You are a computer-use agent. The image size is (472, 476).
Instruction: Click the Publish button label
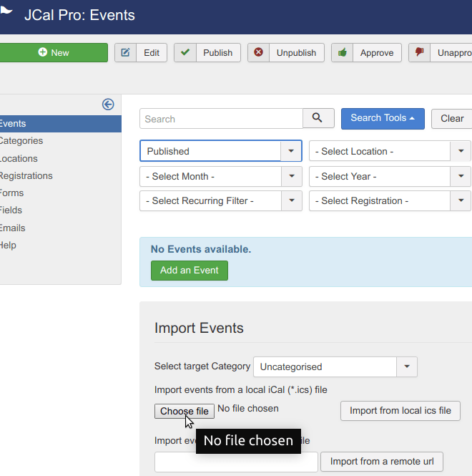(x=218, y=53)
